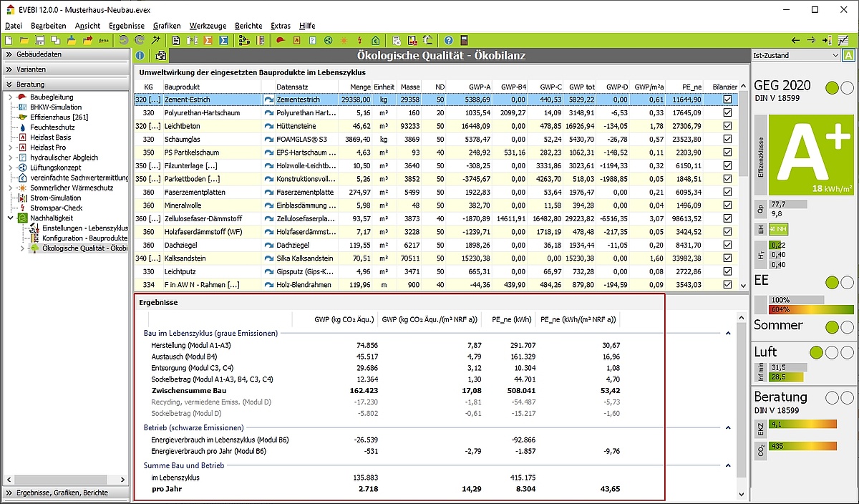Open the Ist-Zustand variant dropdown
Viewport: 859px width, 504px height.
point(835,55)
